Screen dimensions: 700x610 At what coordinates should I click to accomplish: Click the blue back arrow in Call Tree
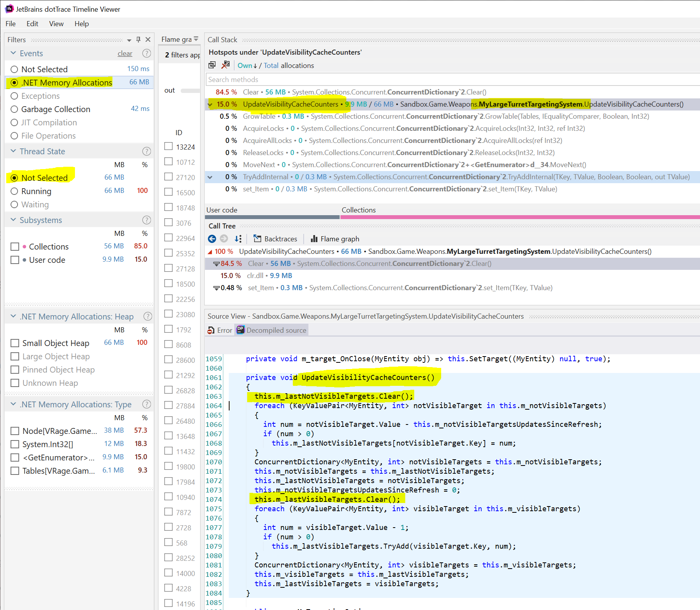[x=212, y=239]
